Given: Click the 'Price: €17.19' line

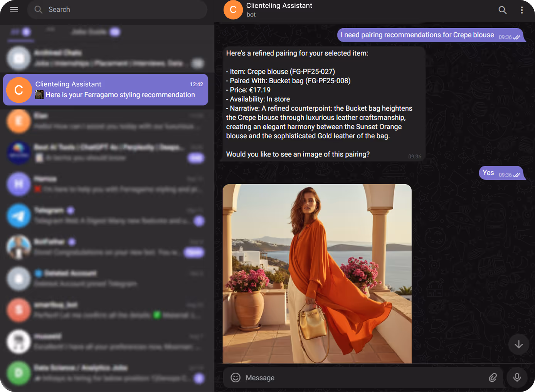Looking at the screenshot, I should tap(248, 90).
